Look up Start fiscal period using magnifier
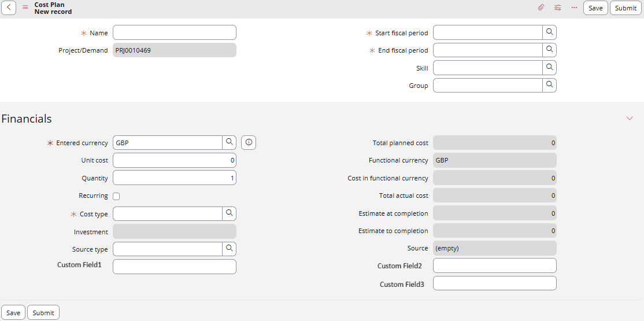 tap(550, 32)
